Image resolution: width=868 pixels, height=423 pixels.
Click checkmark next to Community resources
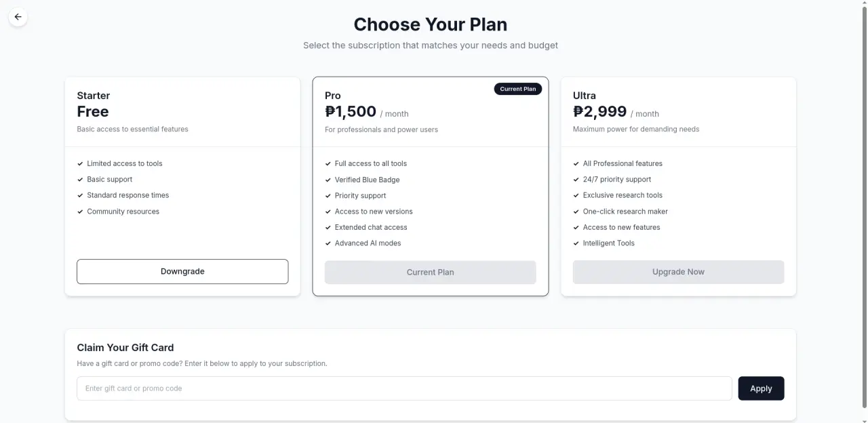tap(80, 211)
